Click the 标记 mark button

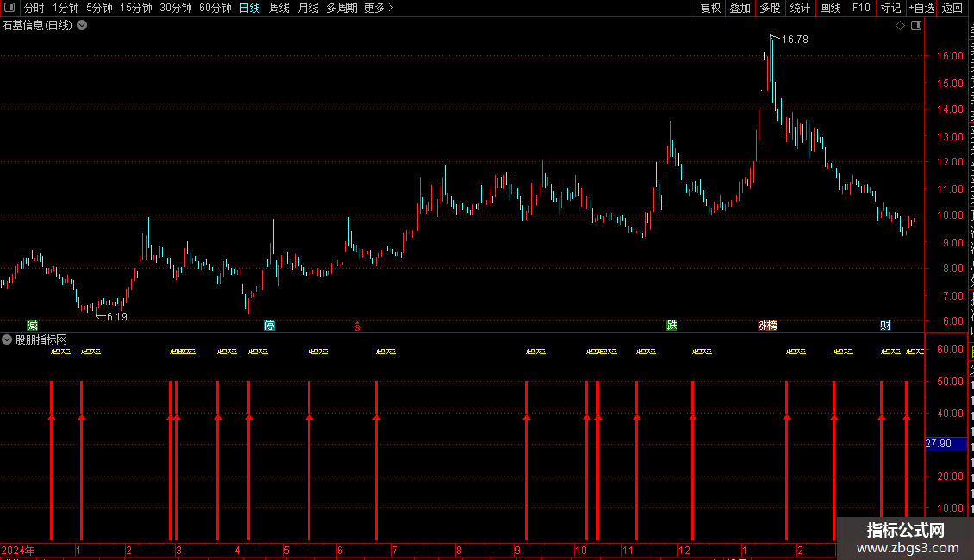coord(890,8)
